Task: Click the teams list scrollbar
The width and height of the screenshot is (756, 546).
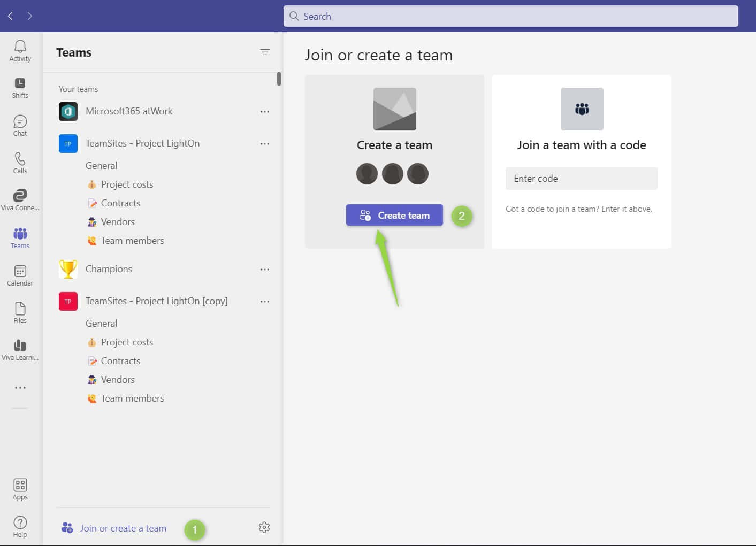Action: (x=279, y=79)
